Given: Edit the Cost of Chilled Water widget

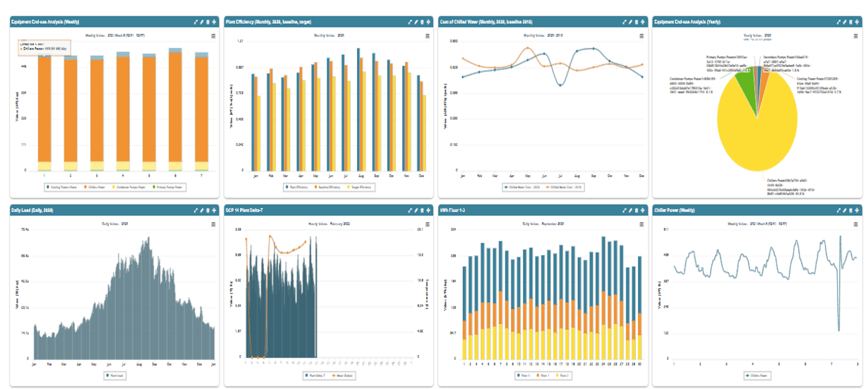Looking at the screenshot, I should point(630,21).
